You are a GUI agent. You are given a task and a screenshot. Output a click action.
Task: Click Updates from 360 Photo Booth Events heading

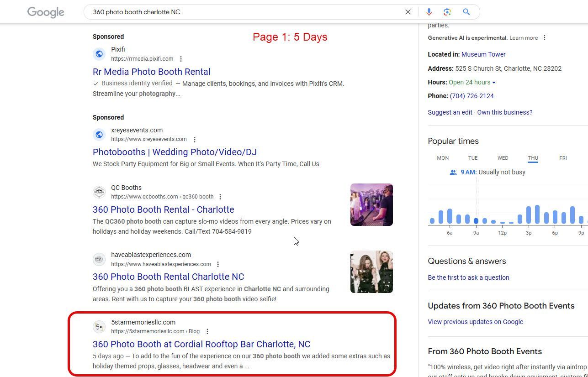pyautogui.click(x=501, y=306)
